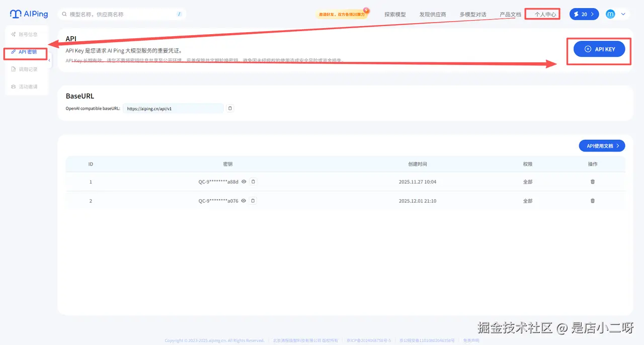Viewport: 644px width, 345px height.
Task: Click the AIPing logo
Action: click(29, 14)
